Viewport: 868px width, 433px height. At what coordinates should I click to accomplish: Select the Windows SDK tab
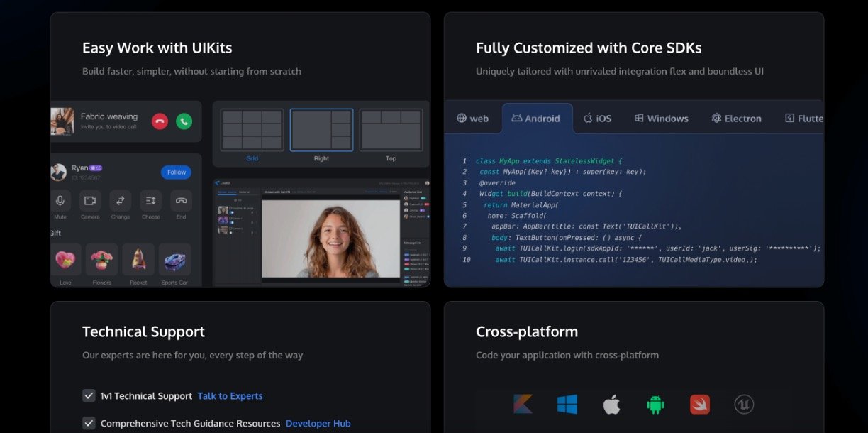click(661, 119)
